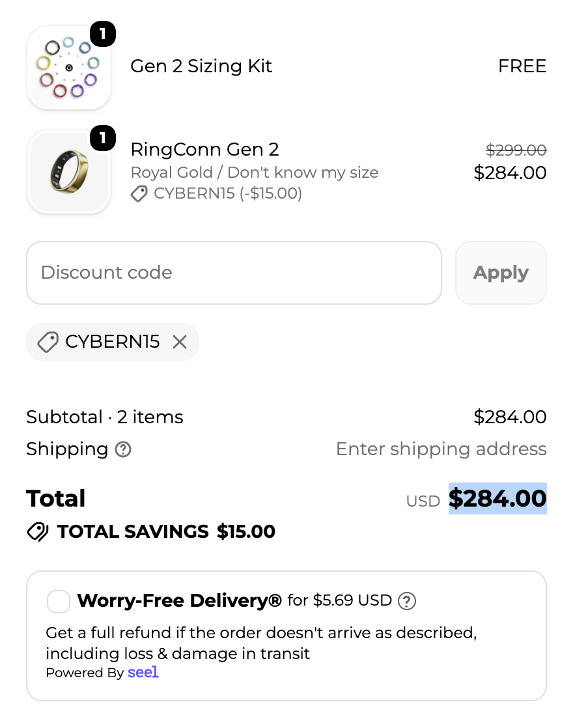Click the Enter shipping address text

point(441,449)
